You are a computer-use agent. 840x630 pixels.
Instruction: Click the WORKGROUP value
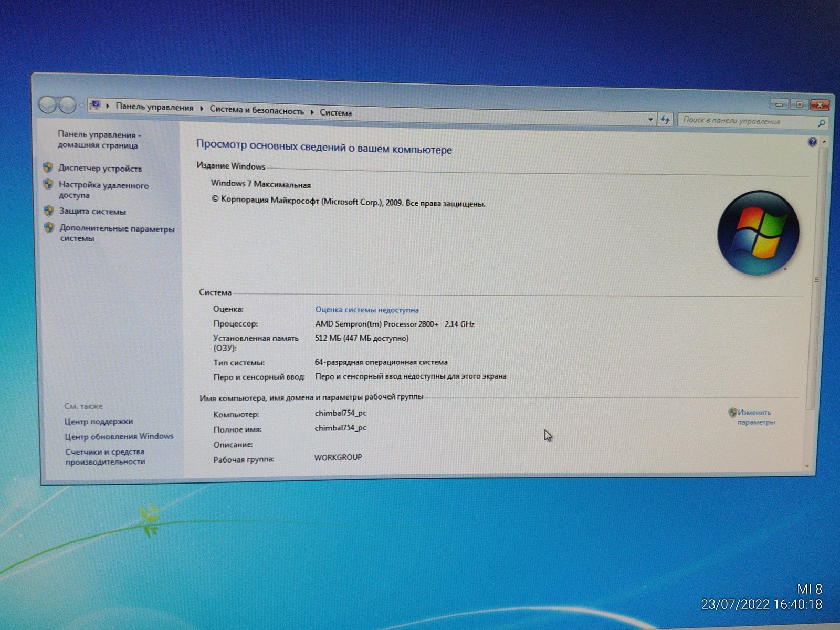pos(338,457)
